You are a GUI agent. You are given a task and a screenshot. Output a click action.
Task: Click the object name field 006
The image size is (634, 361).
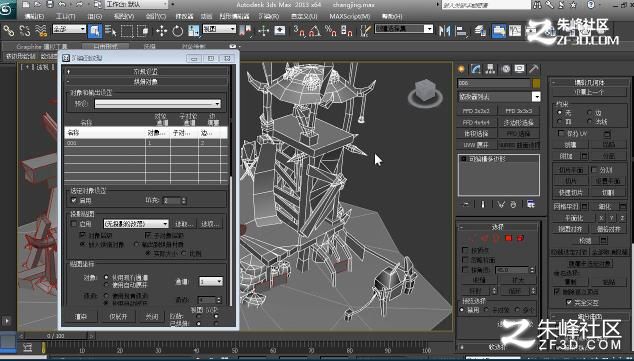pyautogui.click(x=494, y=84)
